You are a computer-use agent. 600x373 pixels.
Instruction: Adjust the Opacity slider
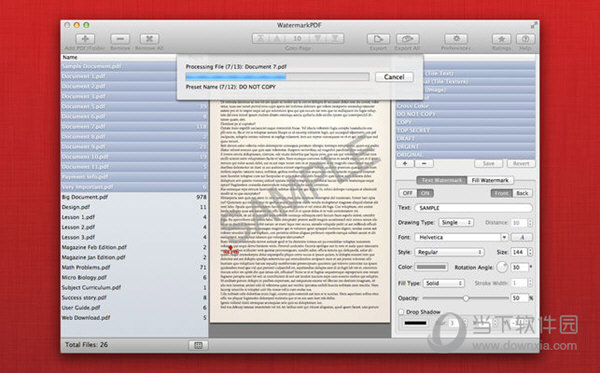coord(466,298)
